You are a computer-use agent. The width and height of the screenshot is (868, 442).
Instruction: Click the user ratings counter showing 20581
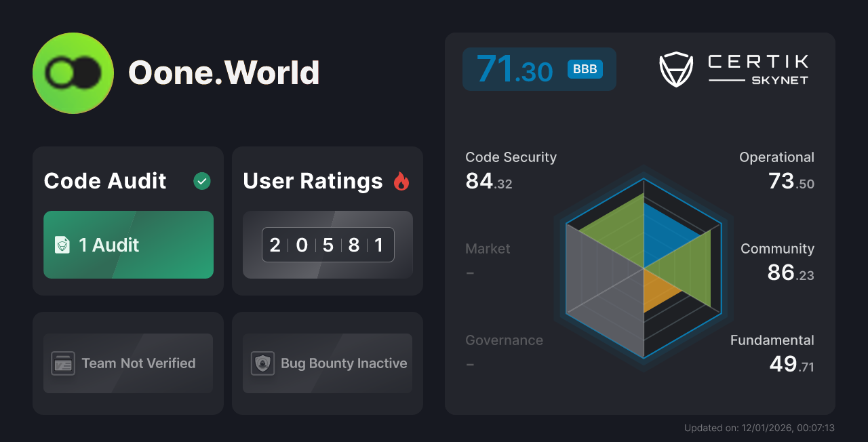click(x=328, y=245)
